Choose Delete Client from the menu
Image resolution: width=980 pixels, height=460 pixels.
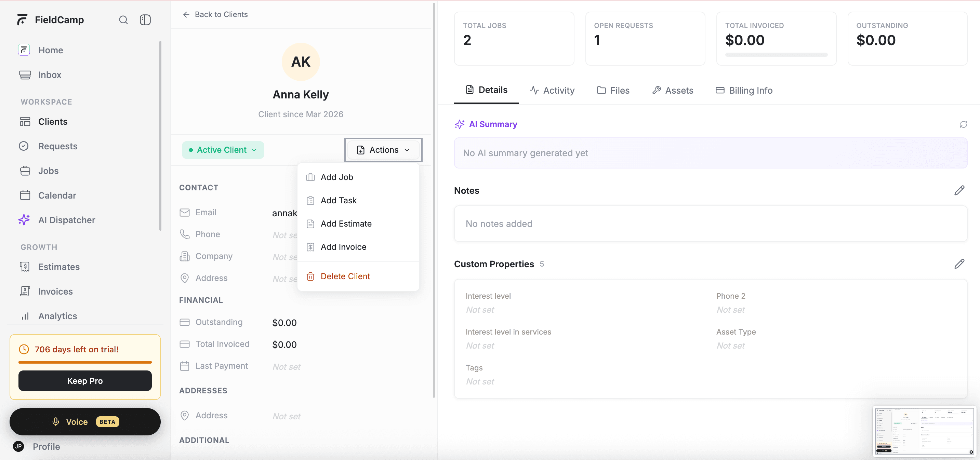[x=345, y=276]
